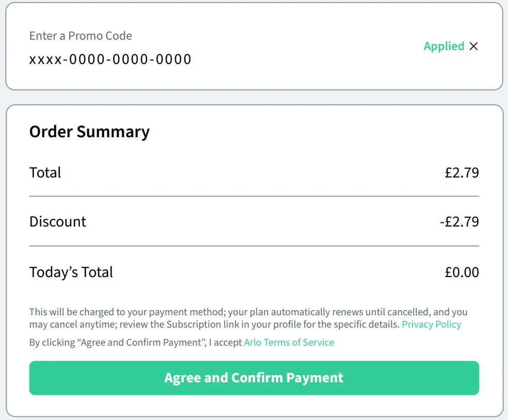Click the green Applied status label
This screenshot has height=420, width=508.
click(444, 46)
